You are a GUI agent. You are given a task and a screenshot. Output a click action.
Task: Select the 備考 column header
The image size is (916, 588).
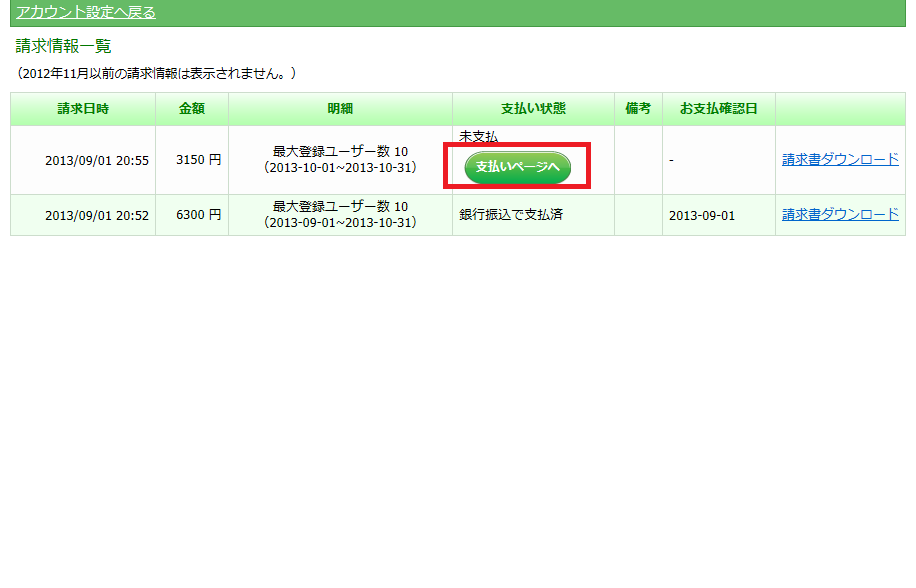pos(638,109)
